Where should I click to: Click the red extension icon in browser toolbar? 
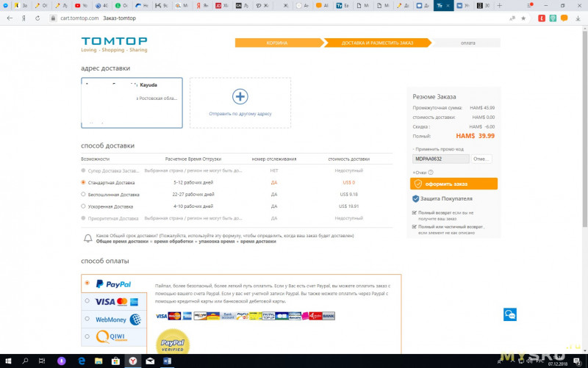542,18
